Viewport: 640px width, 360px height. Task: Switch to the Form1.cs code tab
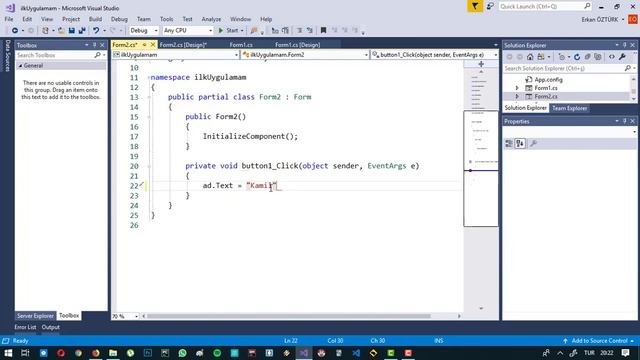point(241,45)
